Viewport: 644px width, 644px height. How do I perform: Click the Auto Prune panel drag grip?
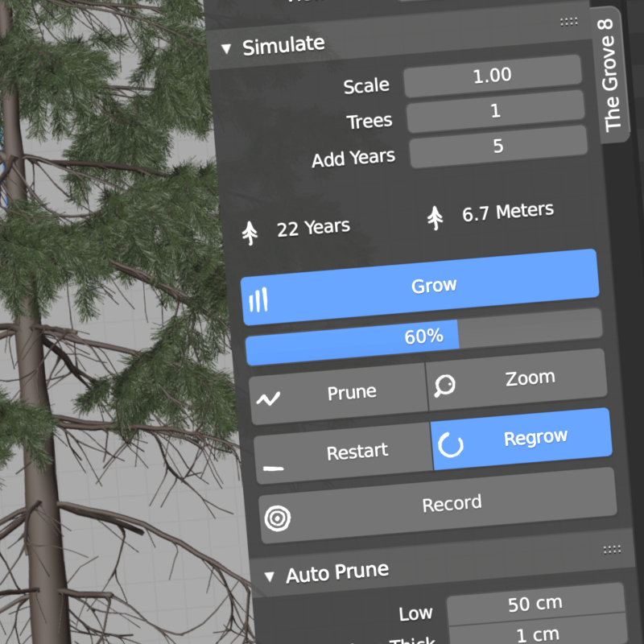[x=612, y=550]
